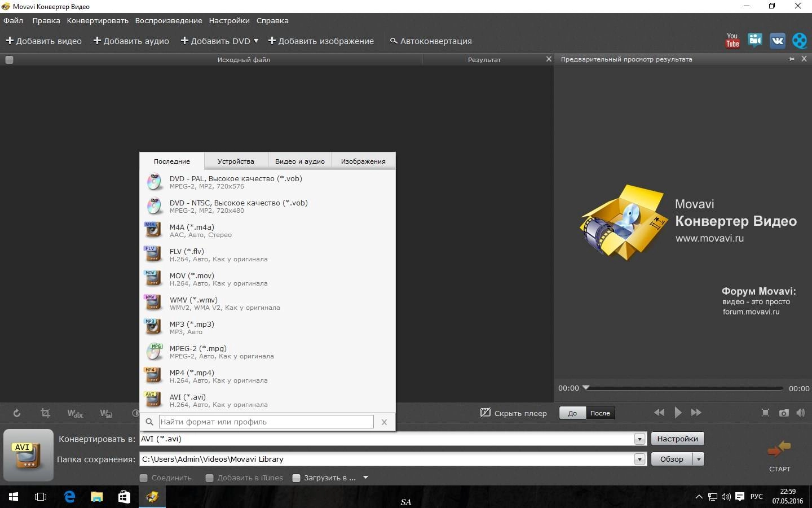The height and width of the screenshot is (508, 812).
Task: Open the Справка menu
Action: [272, 20]
